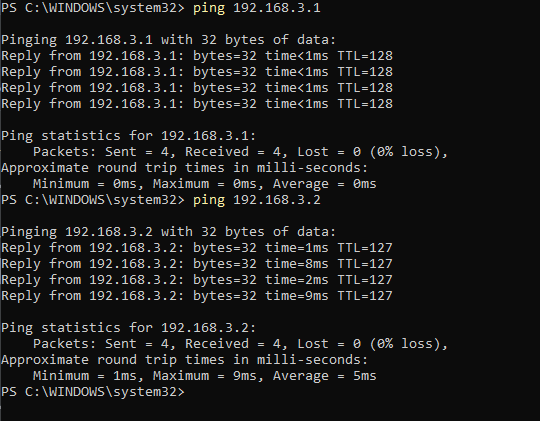Image resolution: width=540 pixels, height=421 pixels.
Task: Click the 'ping 192.168.3.1' command text
Action: point(257,8)
